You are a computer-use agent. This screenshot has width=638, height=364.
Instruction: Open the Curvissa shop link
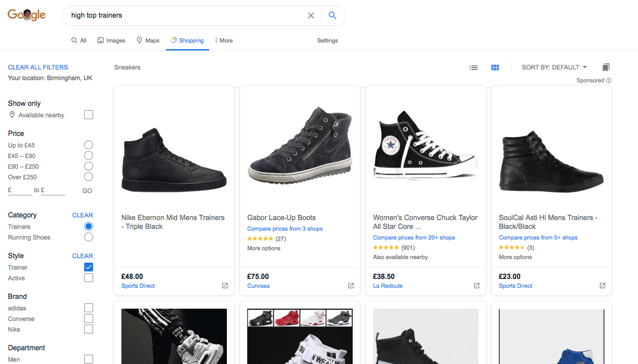[258, 286]
